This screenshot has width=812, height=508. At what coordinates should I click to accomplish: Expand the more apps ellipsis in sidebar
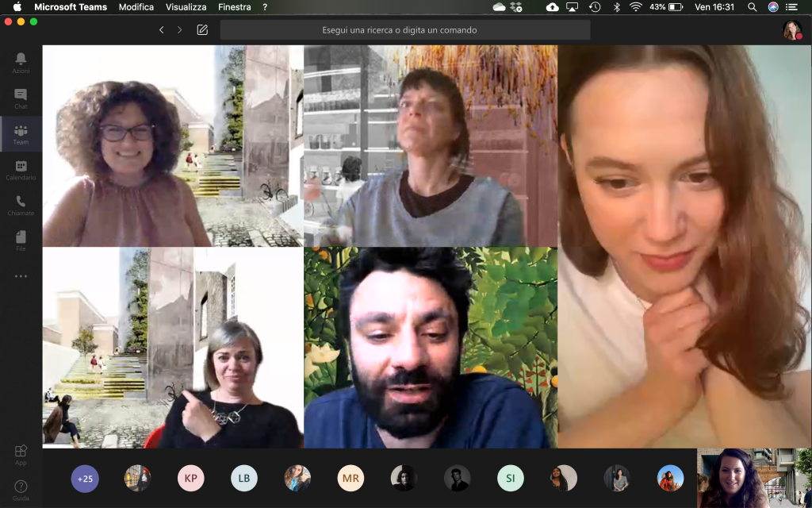[21, 276]
